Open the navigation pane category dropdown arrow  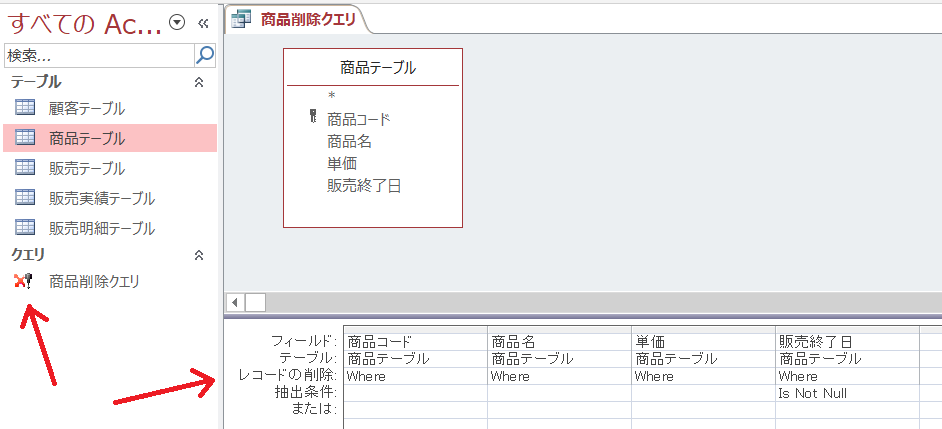point(177,23)
